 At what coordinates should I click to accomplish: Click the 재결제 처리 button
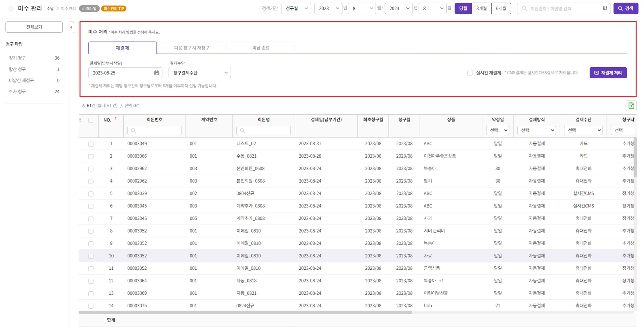608,73
